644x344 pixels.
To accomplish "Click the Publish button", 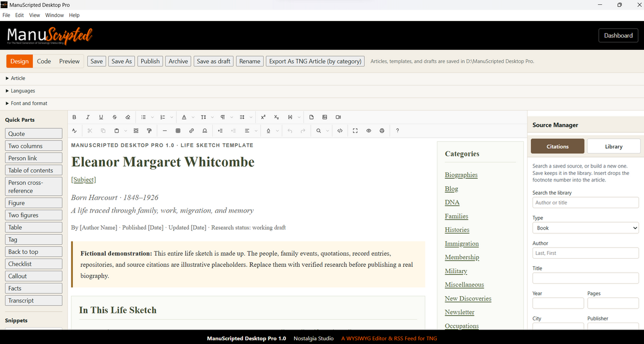I will point(150,61).
